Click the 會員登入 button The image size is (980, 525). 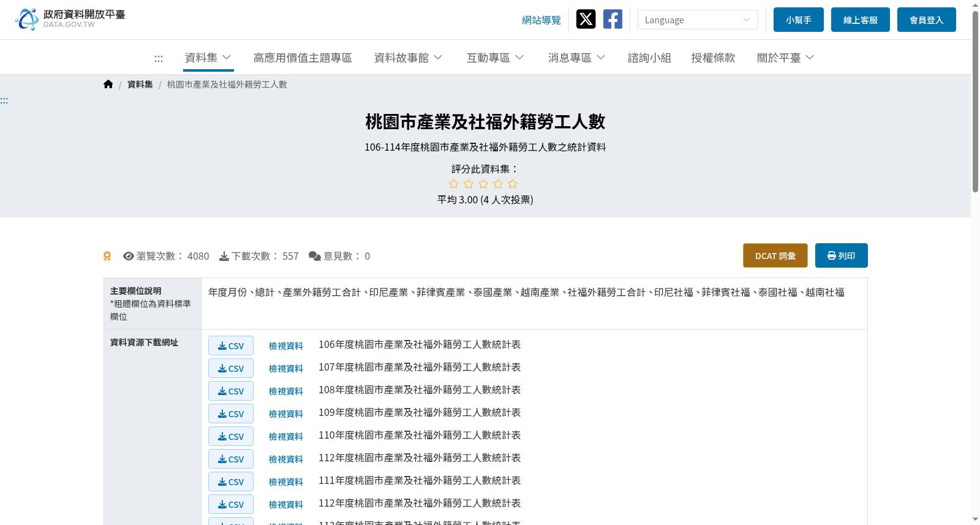[x=927, y=20]
